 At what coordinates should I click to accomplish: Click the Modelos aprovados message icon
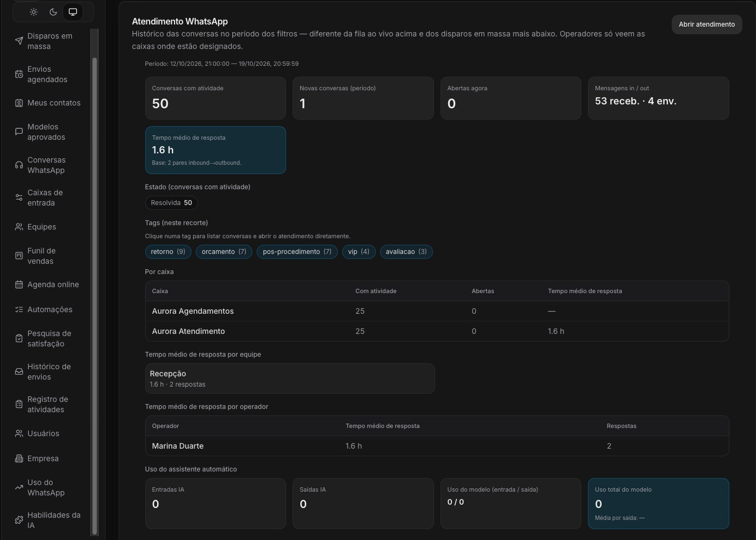point(19,132)
